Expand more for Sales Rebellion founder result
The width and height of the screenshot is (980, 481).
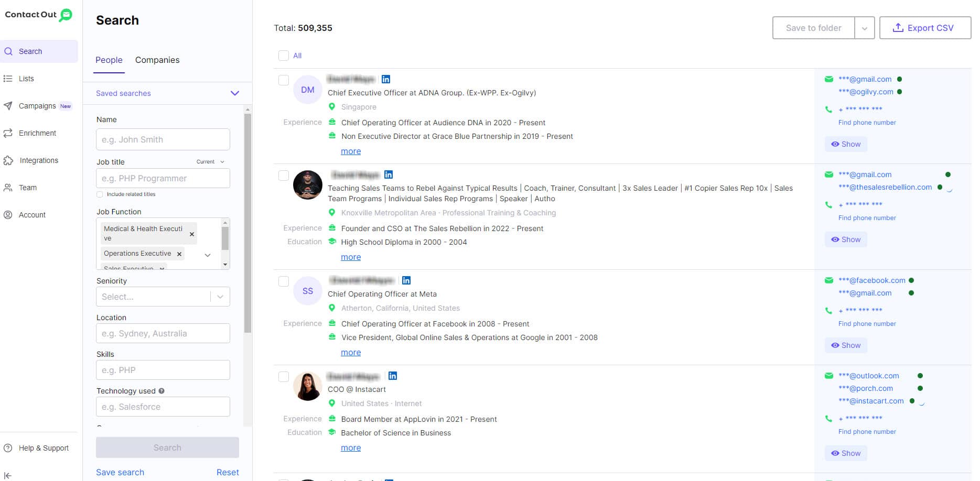(x=351, y=257)
